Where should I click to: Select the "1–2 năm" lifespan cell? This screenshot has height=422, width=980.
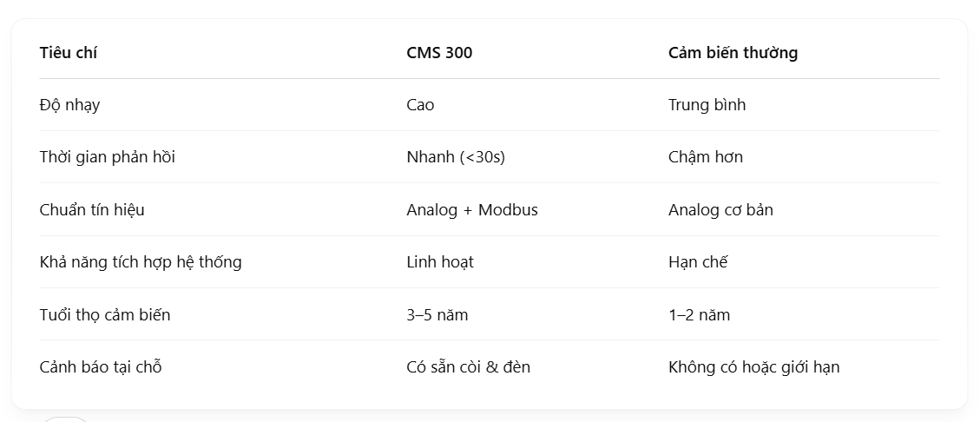[699, 314]
